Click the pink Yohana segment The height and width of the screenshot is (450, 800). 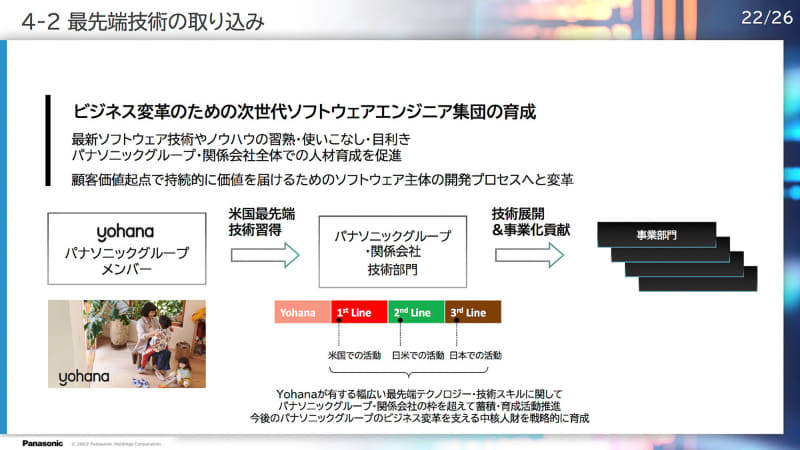tap(303, 312)
